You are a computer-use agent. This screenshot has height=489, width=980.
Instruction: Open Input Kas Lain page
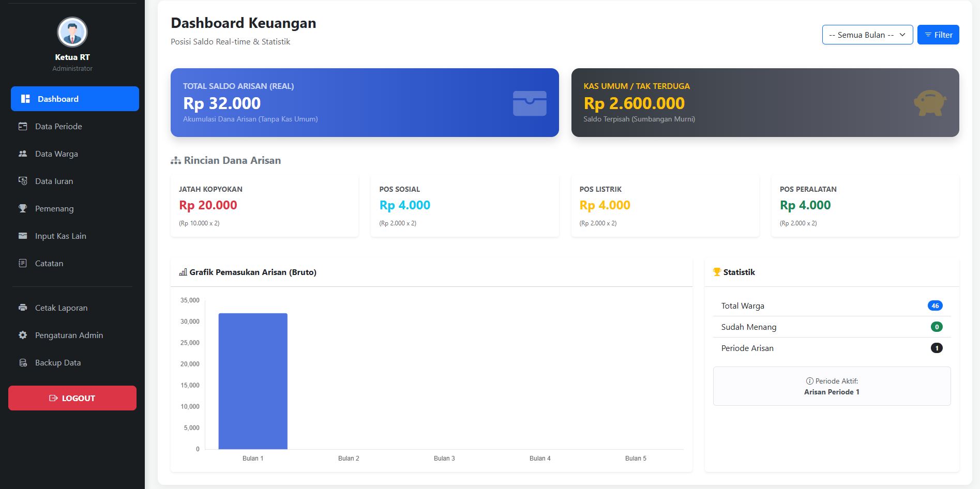(61, 236)
